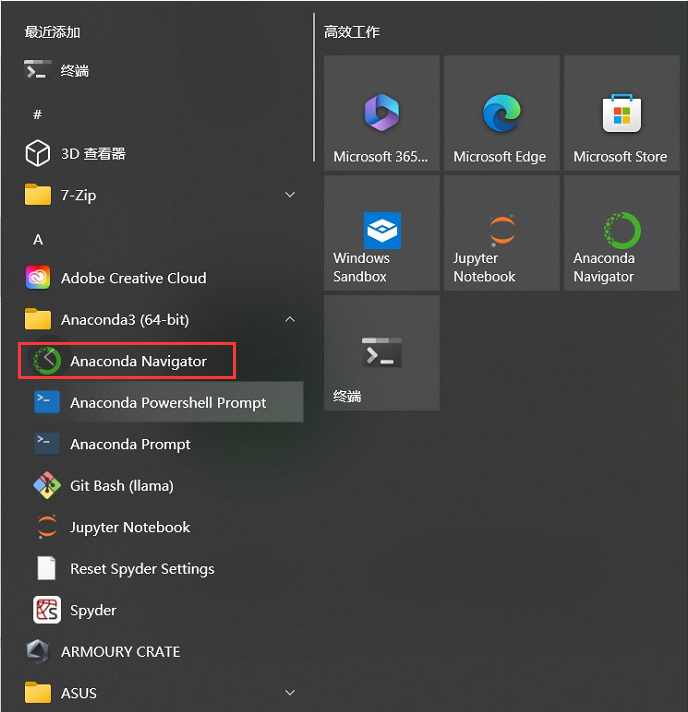Click the Microsoft Edge tile

(x=501, y=114)
